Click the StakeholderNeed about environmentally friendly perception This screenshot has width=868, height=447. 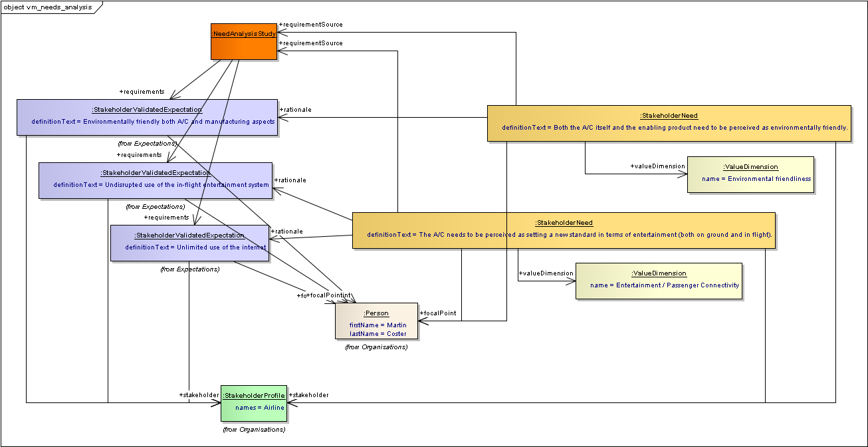coord(669,123)
